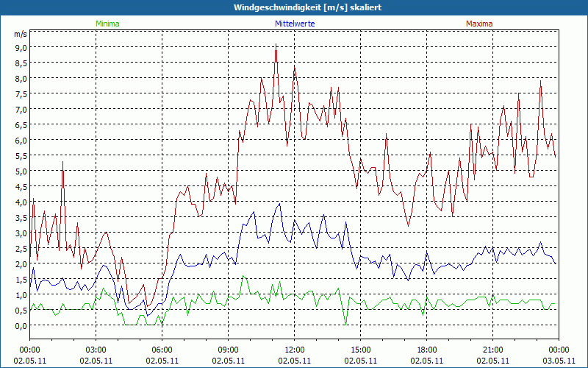Image resolution: width=588 pixels, height=368 pixels.
Task: Click the 7,0 y-axis value
Action: (x=21, y=109)
